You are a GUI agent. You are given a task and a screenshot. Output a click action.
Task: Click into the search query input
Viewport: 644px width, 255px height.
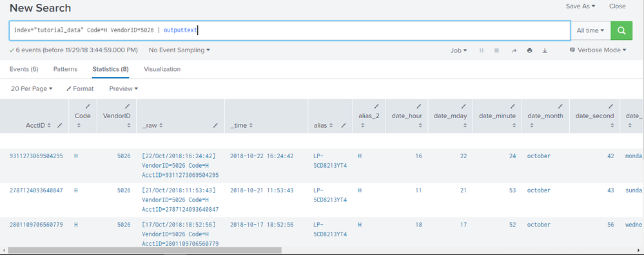(289, 30)
